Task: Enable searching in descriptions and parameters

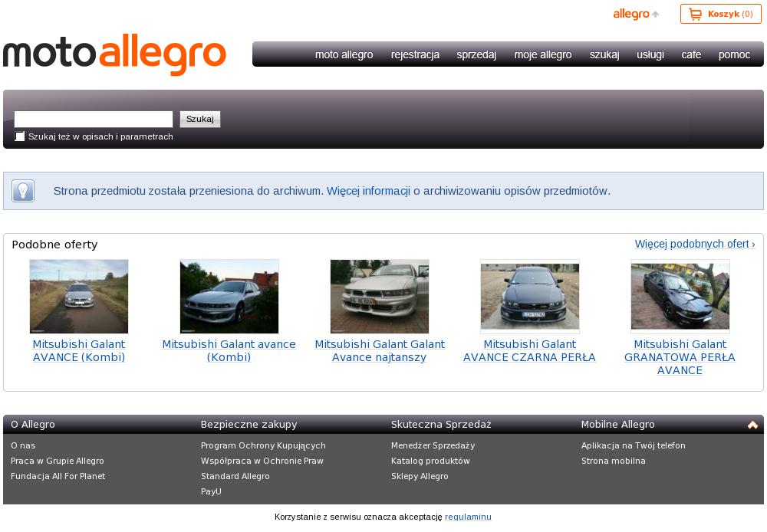Action: (x=20, y=136)
